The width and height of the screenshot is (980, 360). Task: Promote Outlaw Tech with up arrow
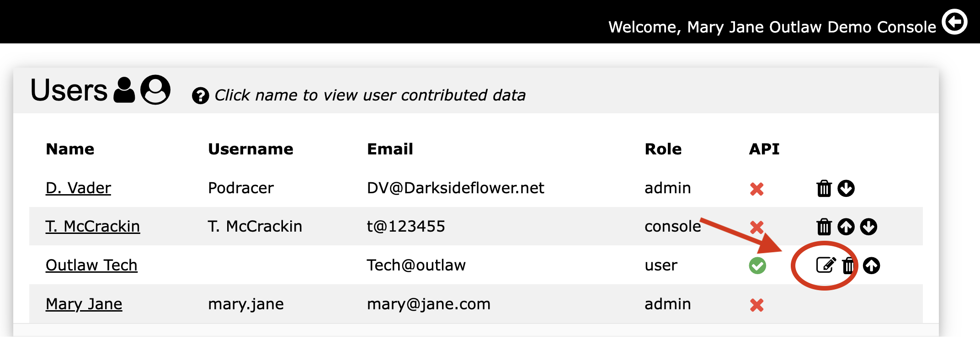point(871,265)
